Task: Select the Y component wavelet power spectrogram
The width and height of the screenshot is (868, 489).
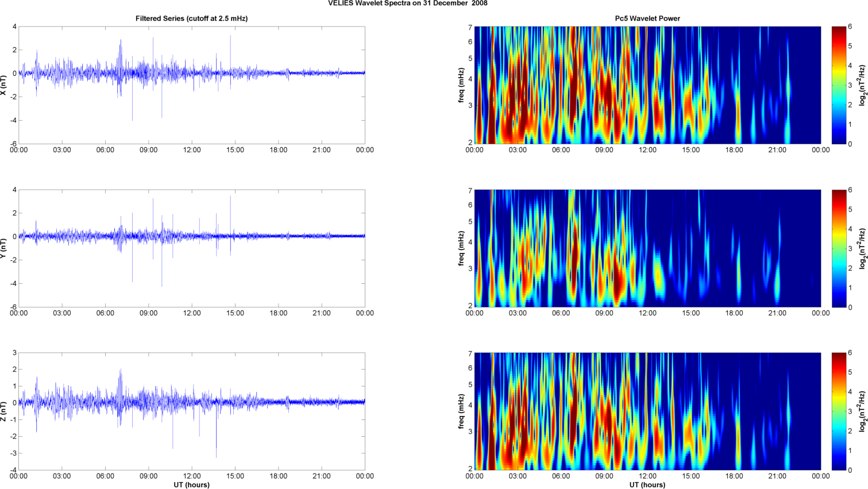Action: point(647,248)
